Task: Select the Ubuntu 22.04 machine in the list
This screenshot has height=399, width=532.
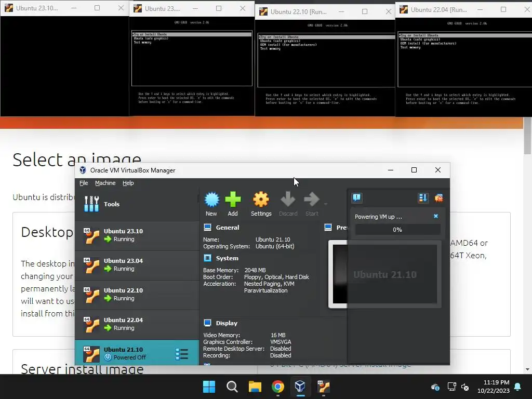Action: [137, 324]
